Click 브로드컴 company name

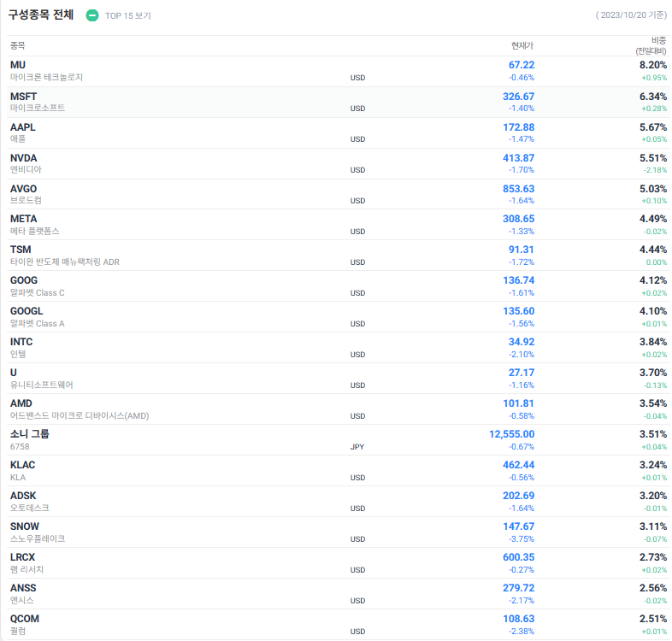(x=26, y=201)
